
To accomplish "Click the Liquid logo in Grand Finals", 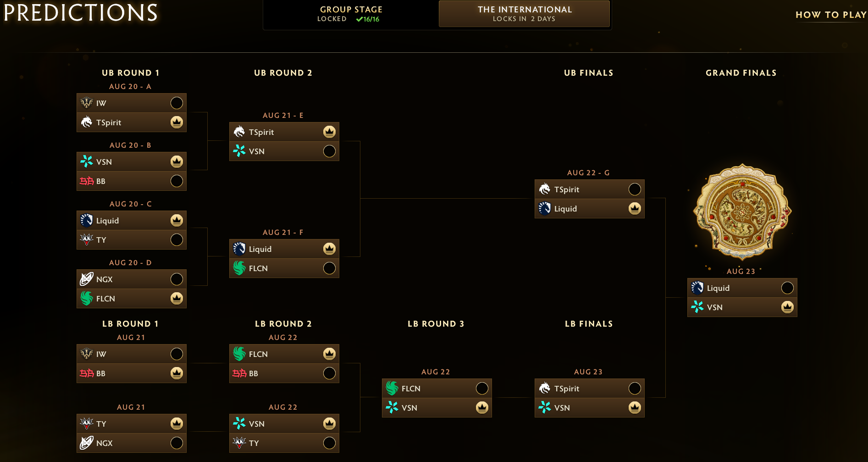I will tap(697, 288).
